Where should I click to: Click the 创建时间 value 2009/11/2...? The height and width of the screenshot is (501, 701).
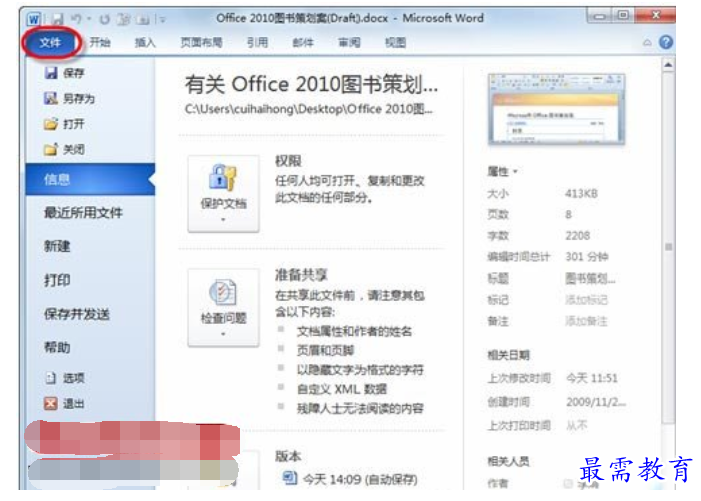point(596,402)
